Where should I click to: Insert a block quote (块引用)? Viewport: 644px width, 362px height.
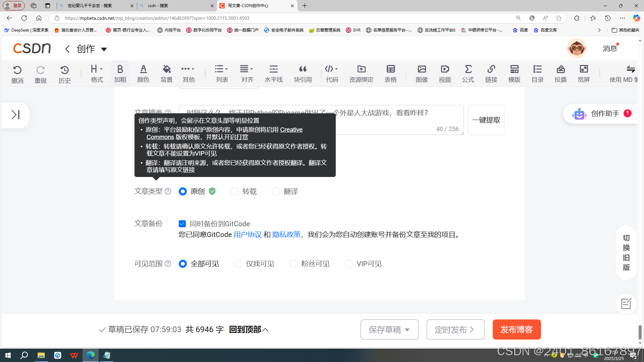303,73
